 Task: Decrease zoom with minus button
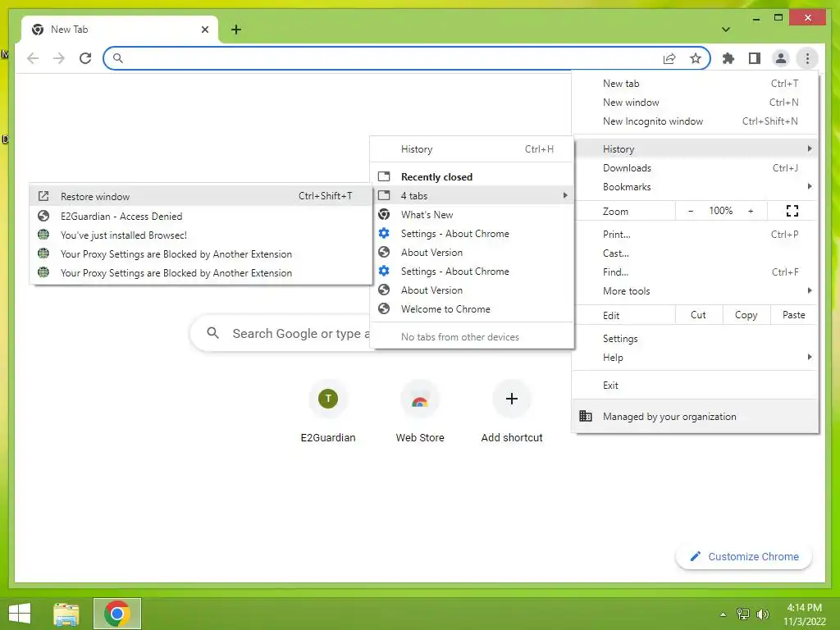click(691, 211)
